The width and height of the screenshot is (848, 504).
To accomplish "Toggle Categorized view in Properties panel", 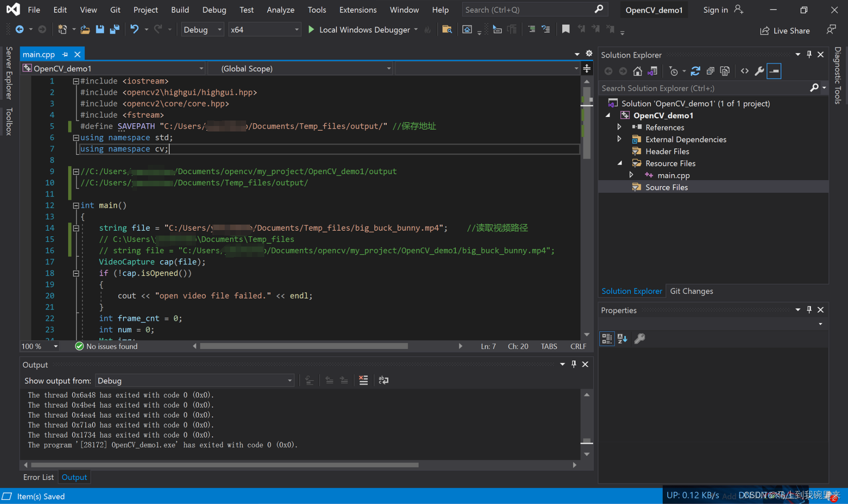I will (x=607, y=338).
